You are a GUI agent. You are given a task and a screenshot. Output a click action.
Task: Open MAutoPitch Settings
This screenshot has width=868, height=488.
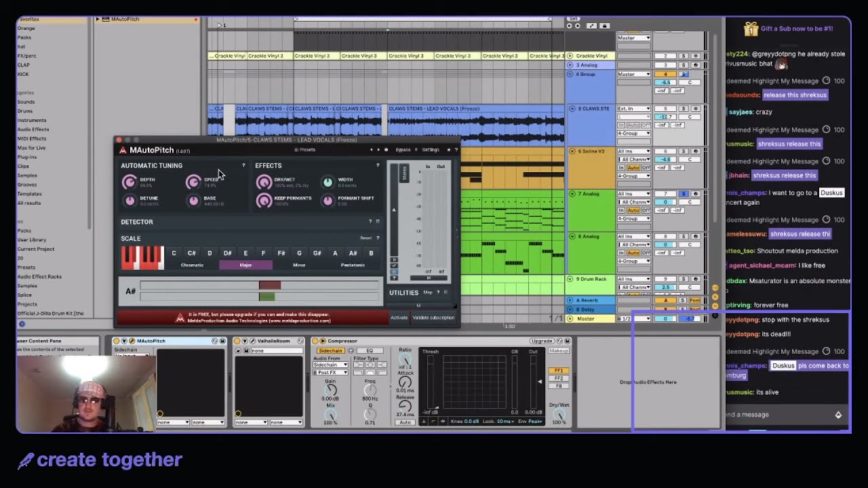click(x=431, y=150)
